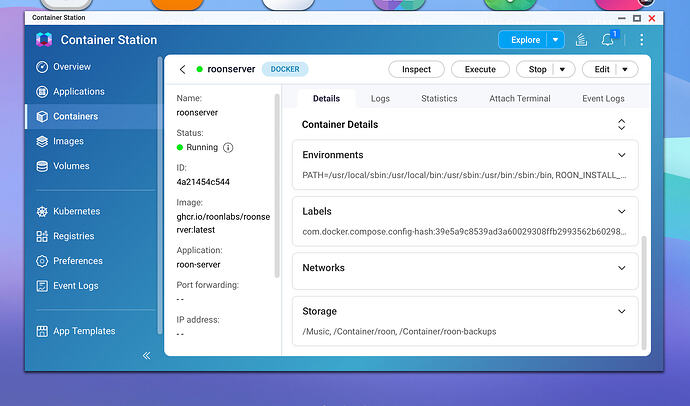Open the three-dot more options menu

(642, 40)
